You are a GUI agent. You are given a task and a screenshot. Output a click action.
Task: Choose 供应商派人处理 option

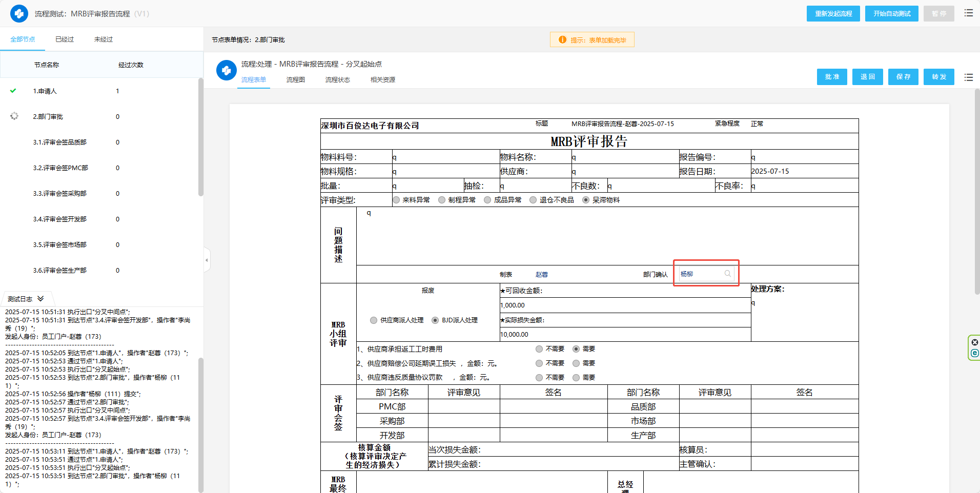tap(374, 320)
